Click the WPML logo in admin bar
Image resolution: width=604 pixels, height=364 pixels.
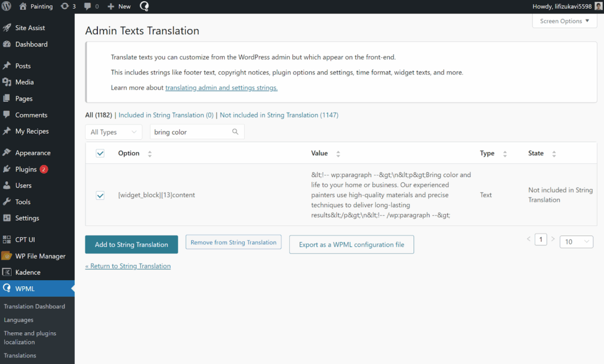click(144, 6)
